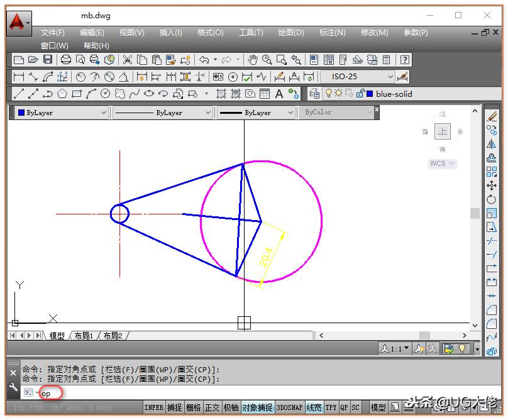Open the 绘图(D) menu

tap(290, 33)
